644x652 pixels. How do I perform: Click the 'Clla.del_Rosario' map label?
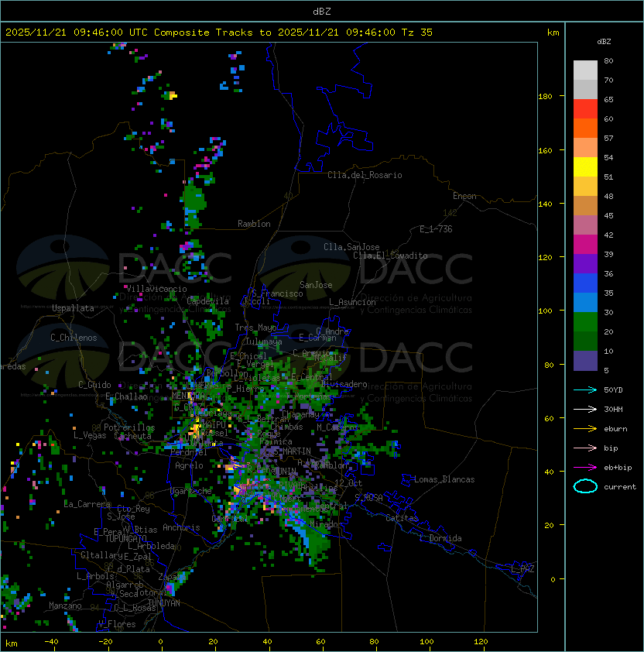(x=365, y=175)
